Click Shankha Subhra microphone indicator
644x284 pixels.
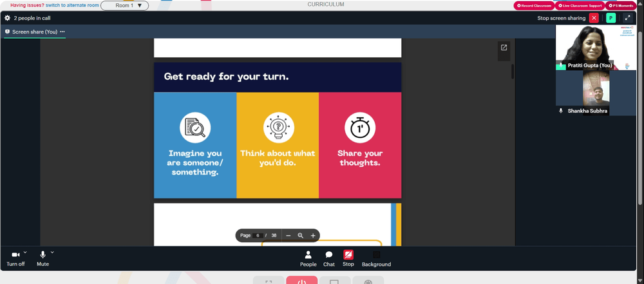[x=561, y=111]
